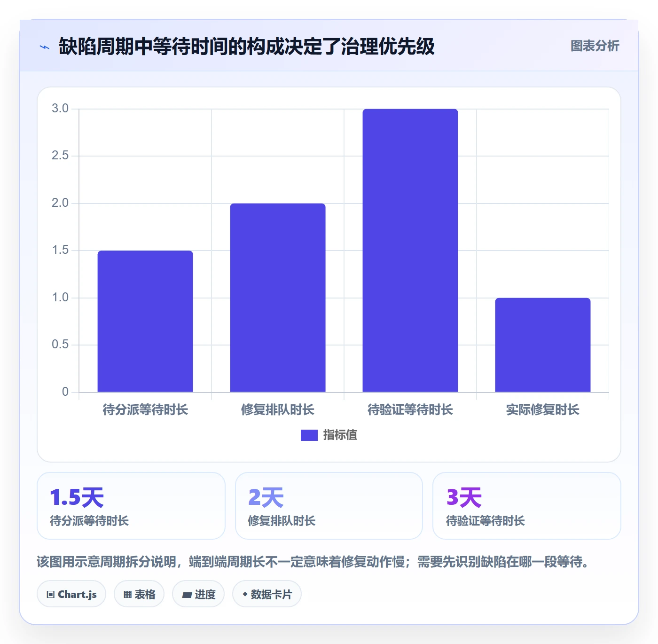
Task: Click the 表格 tag chip
Action: point(139,594)
